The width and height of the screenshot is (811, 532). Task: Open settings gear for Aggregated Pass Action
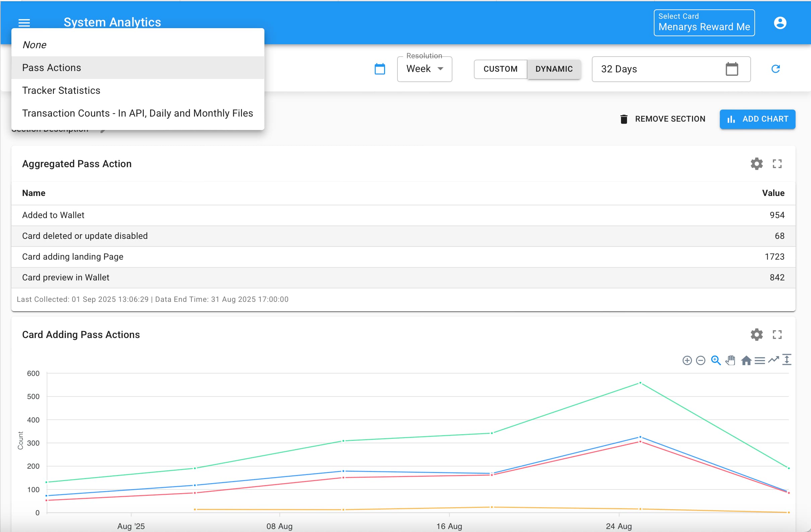point(756,164)
